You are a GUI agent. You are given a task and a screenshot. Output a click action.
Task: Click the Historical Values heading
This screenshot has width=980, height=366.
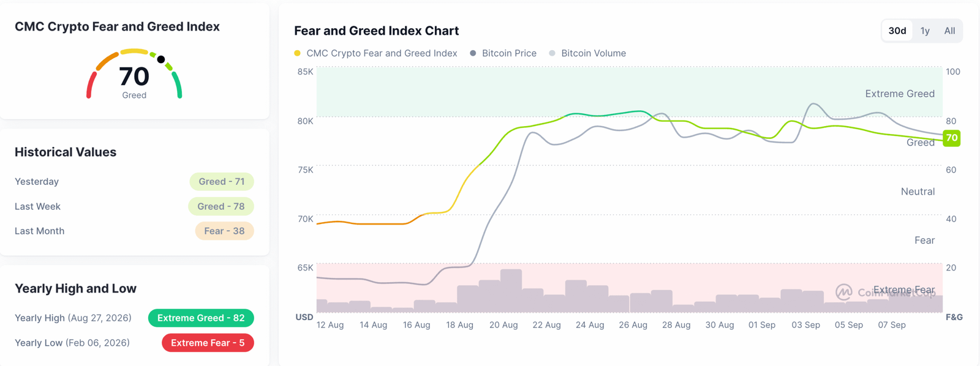(66, 152)
